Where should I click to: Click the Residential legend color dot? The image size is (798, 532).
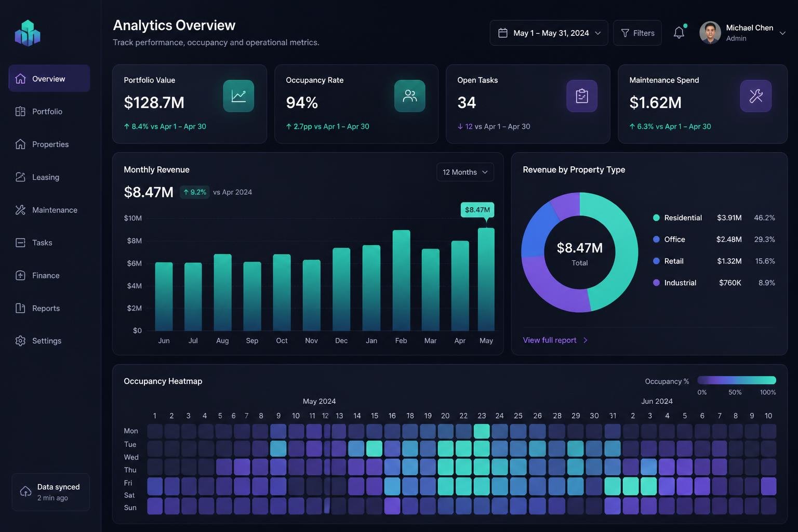[x=656, y=218]
